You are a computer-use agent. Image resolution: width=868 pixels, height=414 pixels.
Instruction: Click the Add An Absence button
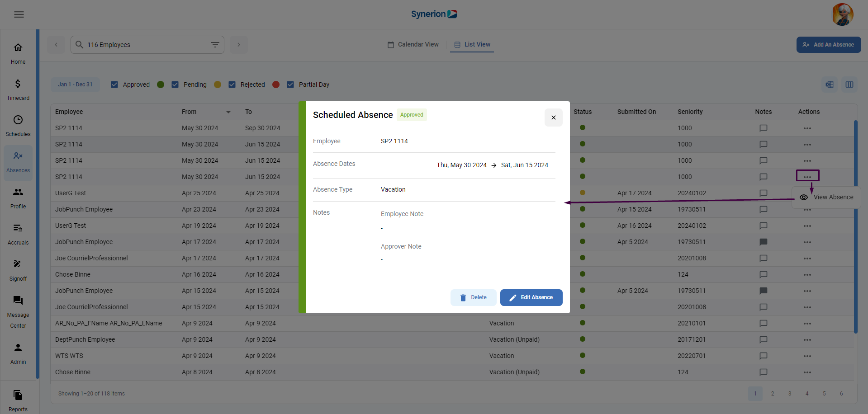click(829, 45)
